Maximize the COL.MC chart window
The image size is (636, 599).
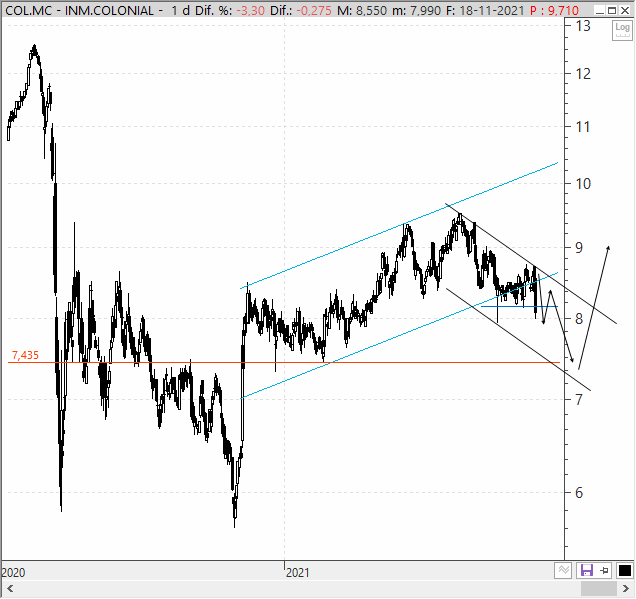coord(612,10)
